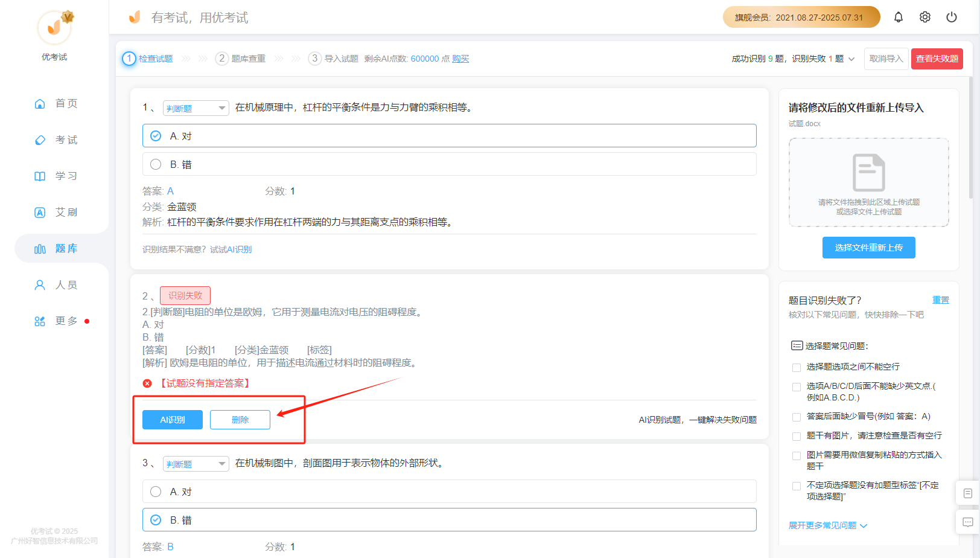Select option B. 错 in question 3
This screenshot has height=558, width=980.
point(450,520)
